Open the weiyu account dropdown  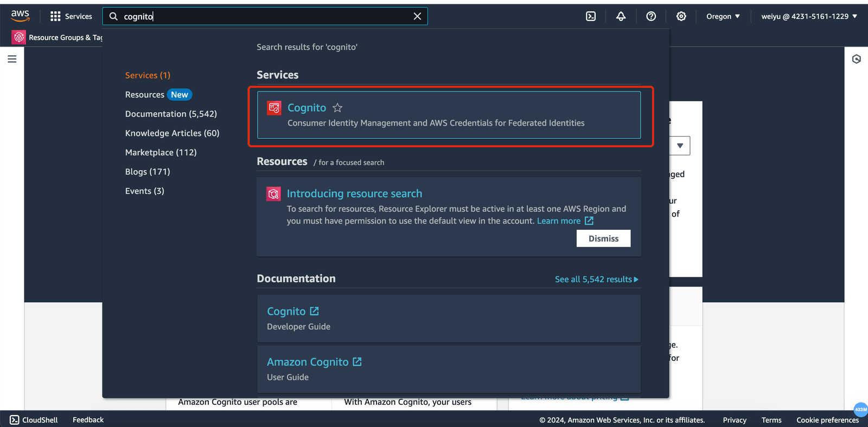point(809,16)
